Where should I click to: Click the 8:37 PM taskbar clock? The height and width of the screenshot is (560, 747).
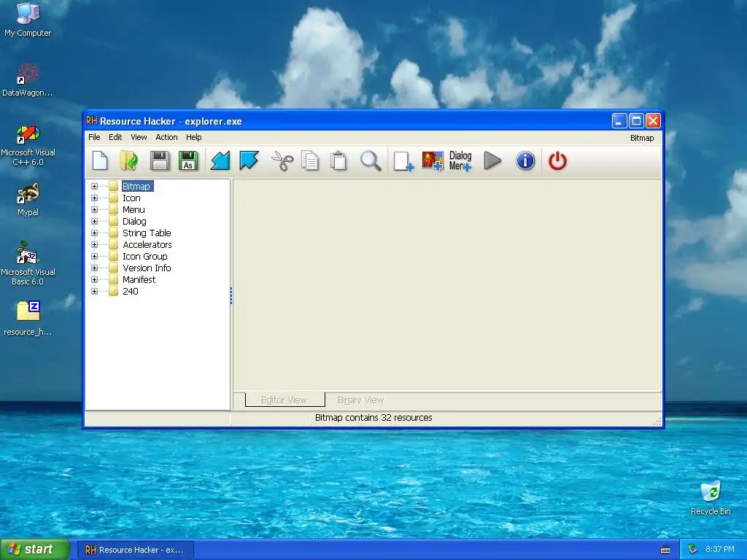coord(720,550)
